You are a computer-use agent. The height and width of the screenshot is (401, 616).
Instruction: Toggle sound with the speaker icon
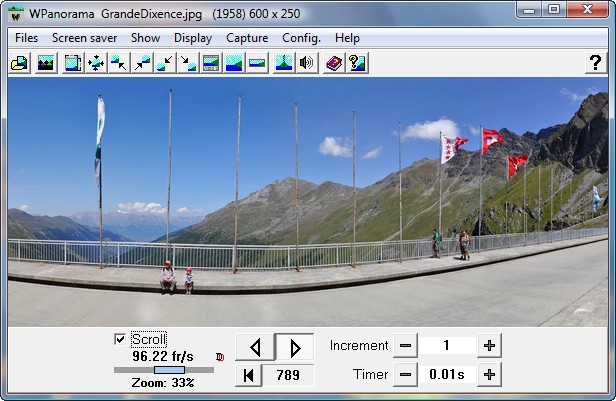pos(307,63)
